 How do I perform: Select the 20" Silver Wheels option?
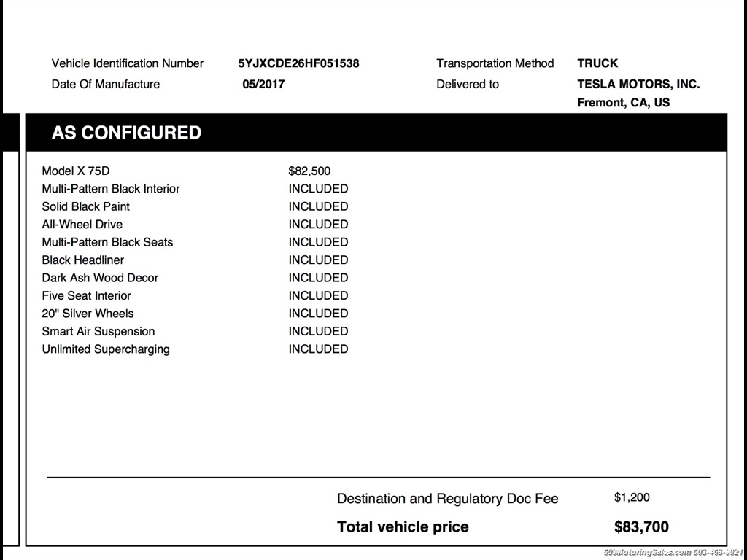(88, 314)
